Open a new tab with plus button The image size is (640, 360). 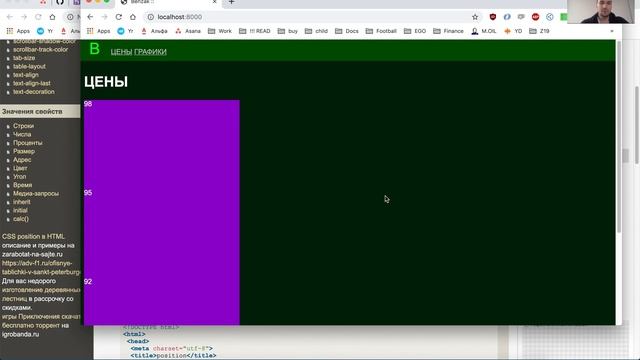231,2
